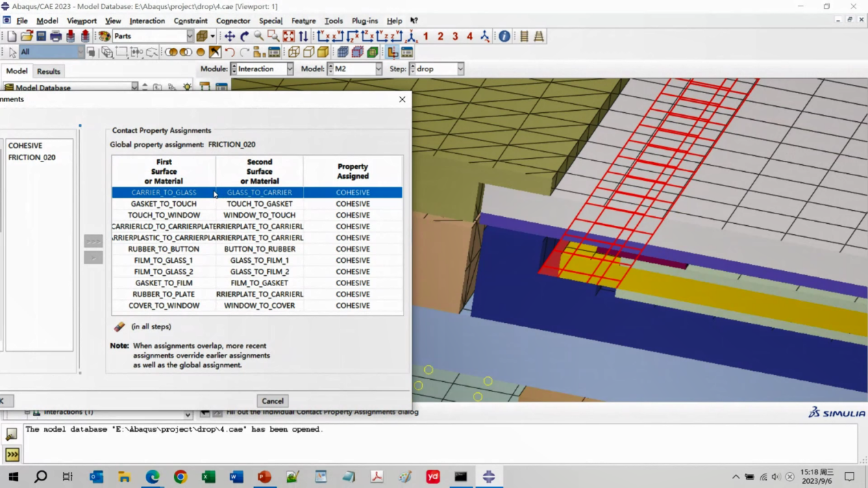Screen dimensions: 868x488
Task: Open PowerPoint from the taskbar
Action: (x=264, y=476)
